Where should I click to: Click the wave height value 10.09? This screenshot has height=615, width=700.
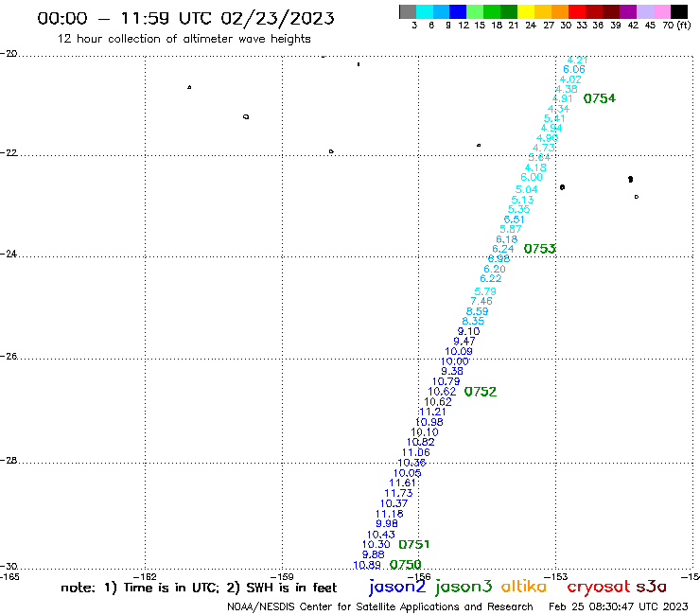click(459, 351)
